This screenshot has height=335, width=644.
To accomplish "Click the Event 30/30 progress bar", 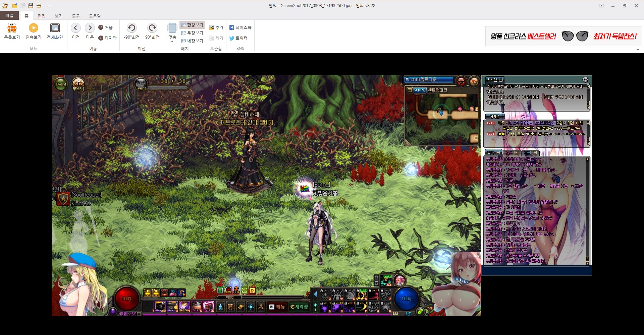I will (x=167, y=88).
